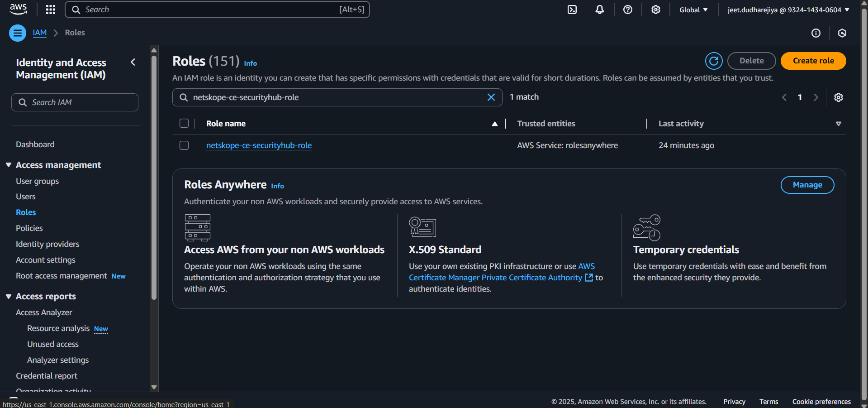This screenshot has height=408, width=868.
Task: Open the Dashboard nav item
Action: coord(35,144)
